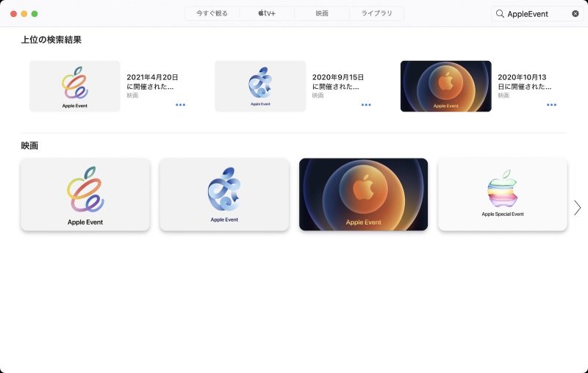The height and width of the screenshot is (373, 588).
Task: Open the 2020年10月13日 top result thumbnail
Action: pyautogui.click(x=446, y=86)
